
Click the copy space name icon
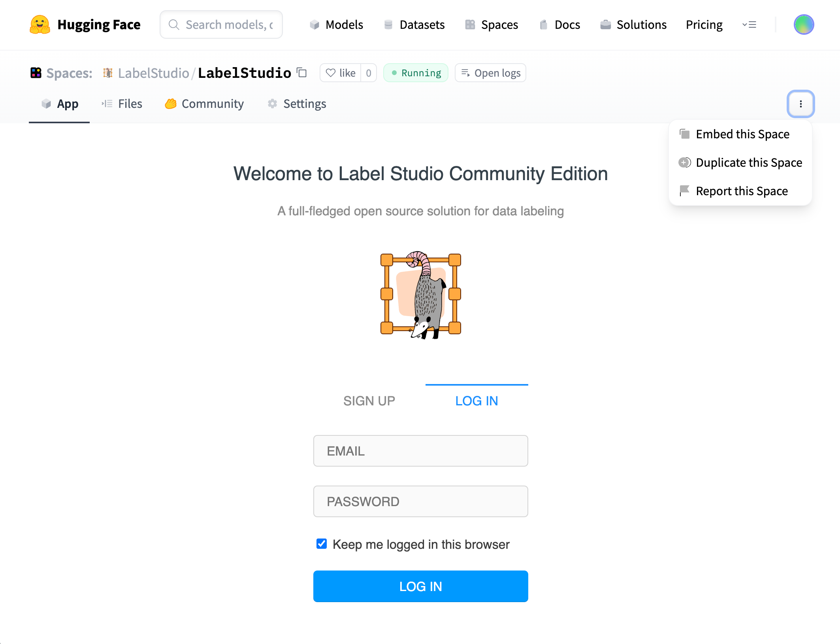point(303,73)
